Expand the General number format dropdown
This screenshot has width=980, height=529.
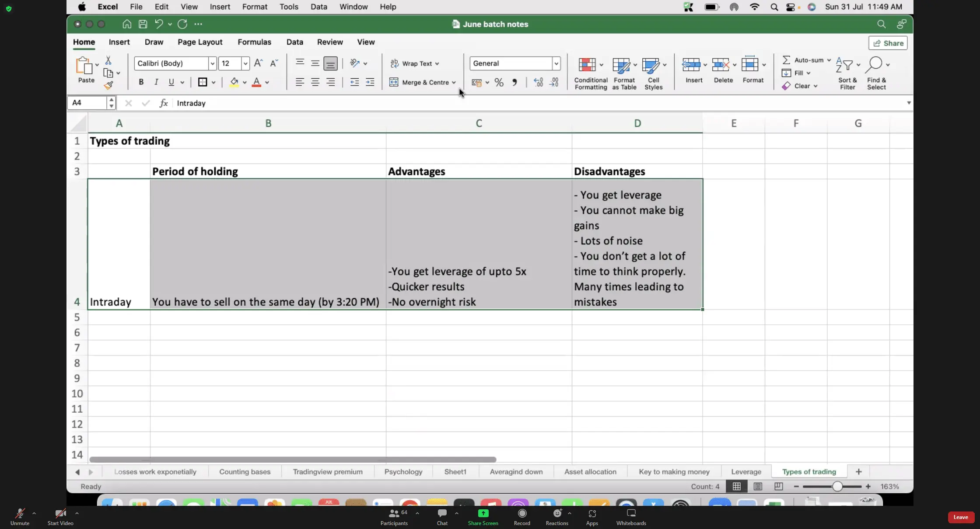click(x=556, y=63)
